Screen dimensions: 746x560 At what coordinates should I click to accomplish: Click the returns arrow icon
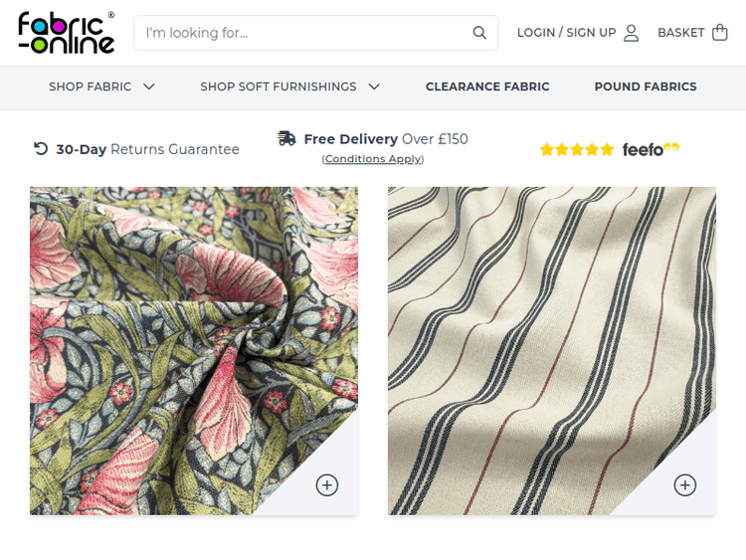(41, 148)
